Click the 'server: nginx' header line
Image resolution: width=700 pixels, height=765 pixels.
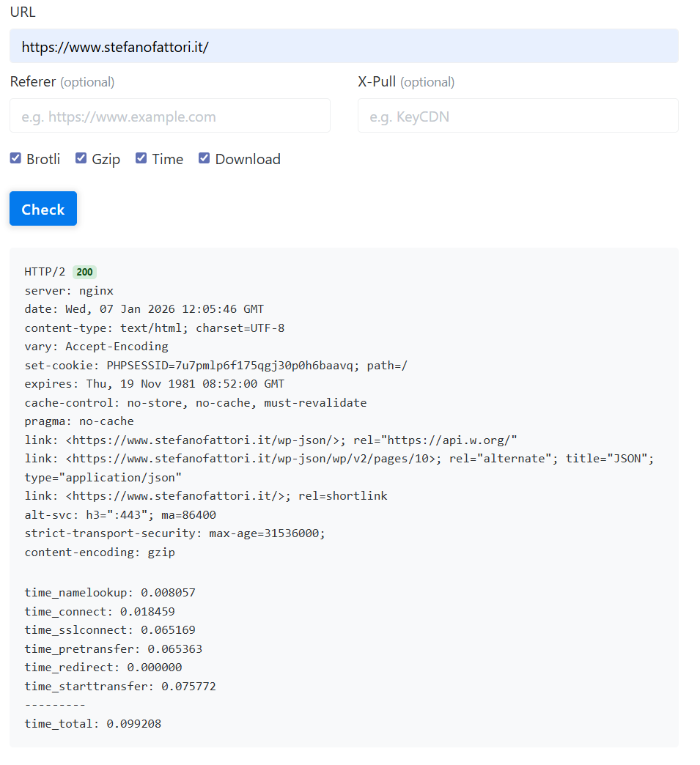69,290
